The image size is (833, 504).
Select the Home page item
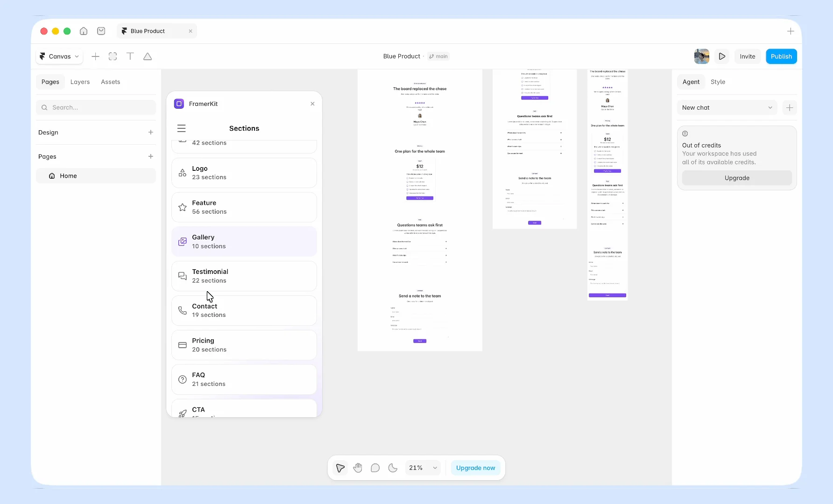[x=96, y=176]
